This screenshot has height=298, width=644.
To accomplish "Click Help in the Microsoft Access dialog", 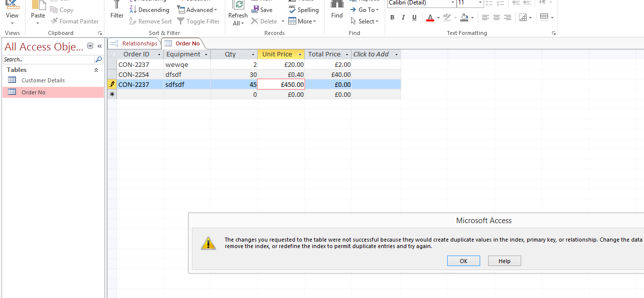I will tap(505, 261).
